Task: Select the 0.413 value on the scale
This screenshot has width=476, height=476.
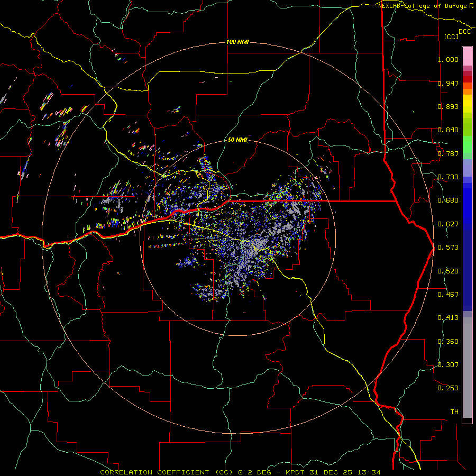Action: [448, 318]
